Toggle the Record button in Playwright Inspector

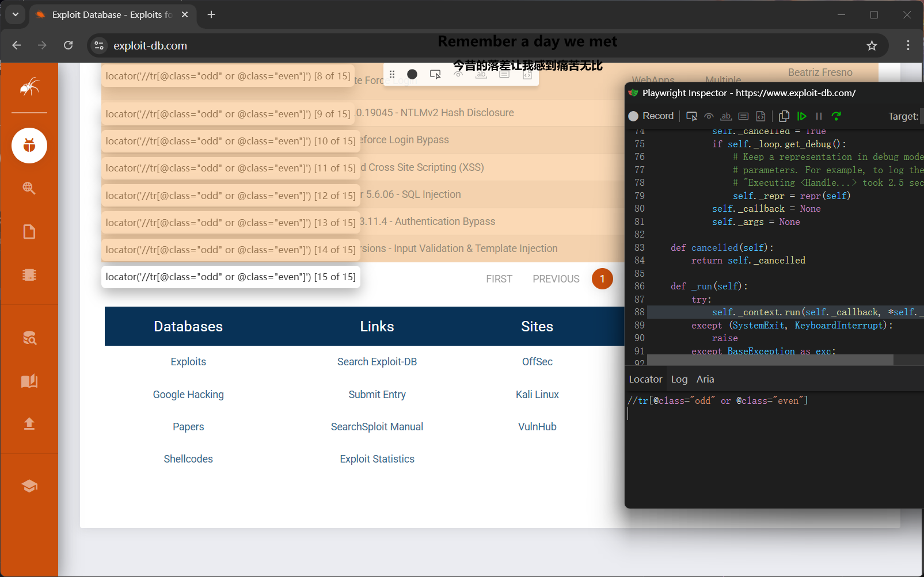click(x=651, y=116)
